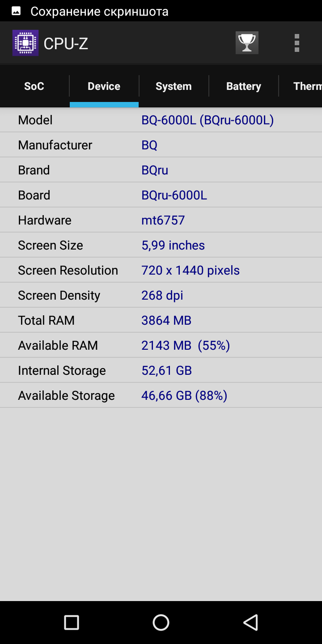This screenshot has width=322, height=644.
Task: Switch to the System tab
Action: click(174, 86)
